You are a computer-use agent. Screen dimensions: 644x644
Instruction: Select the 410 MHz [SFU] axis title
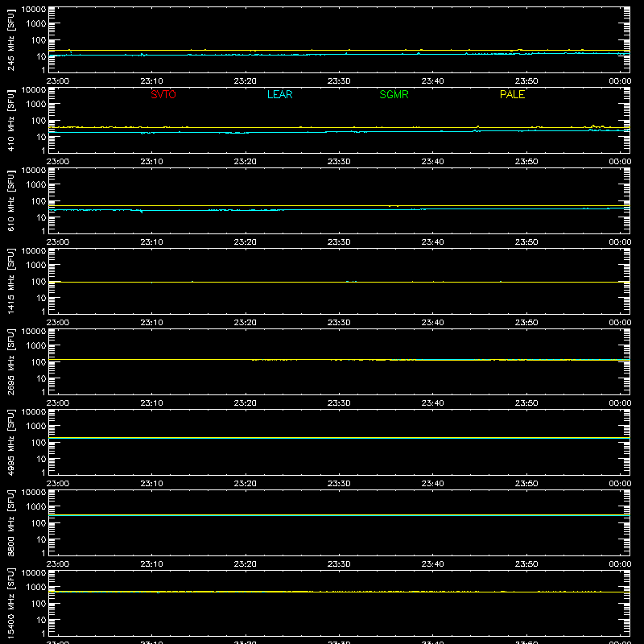10,120
